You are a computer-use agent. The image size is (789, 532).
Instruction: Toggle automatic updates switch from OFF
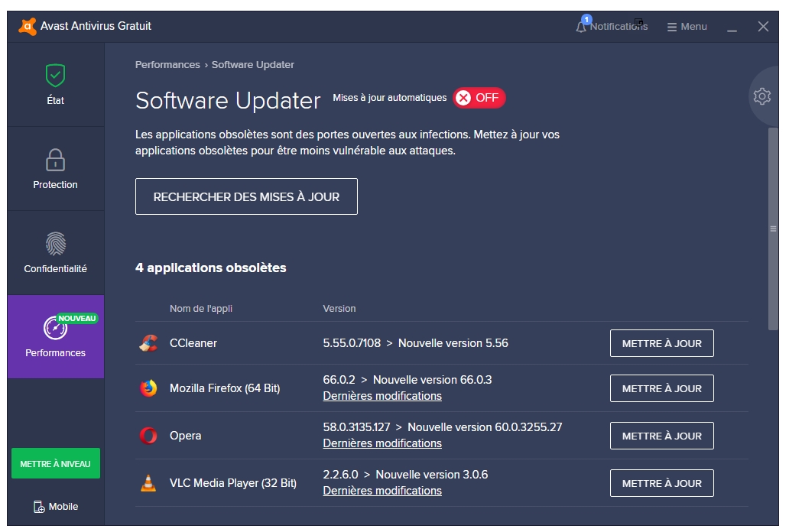479,98
